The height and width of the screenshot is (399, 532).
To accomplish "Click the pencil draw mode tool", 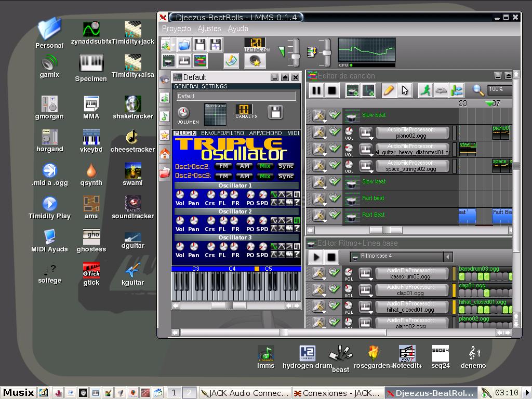I will click(388, 90).
